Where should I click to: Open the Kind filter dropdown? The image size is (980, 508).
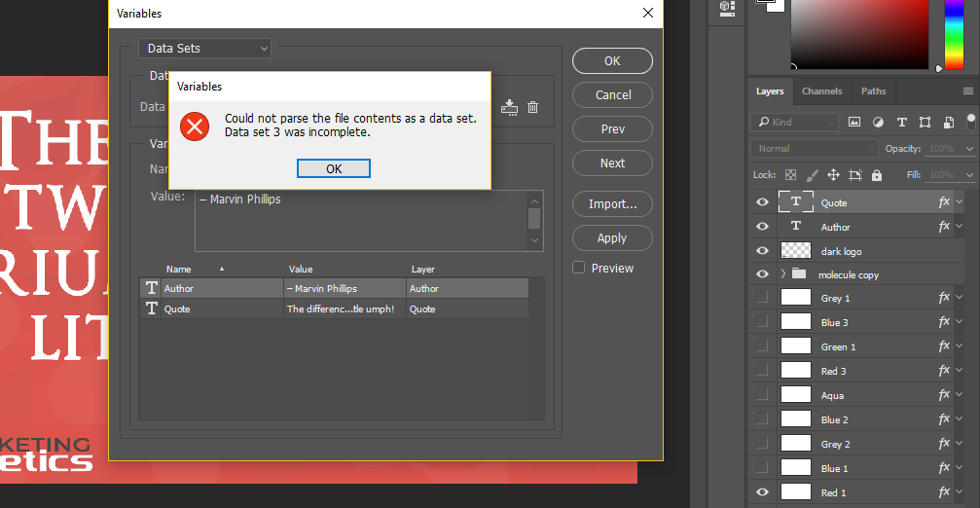tap(795, 122)
